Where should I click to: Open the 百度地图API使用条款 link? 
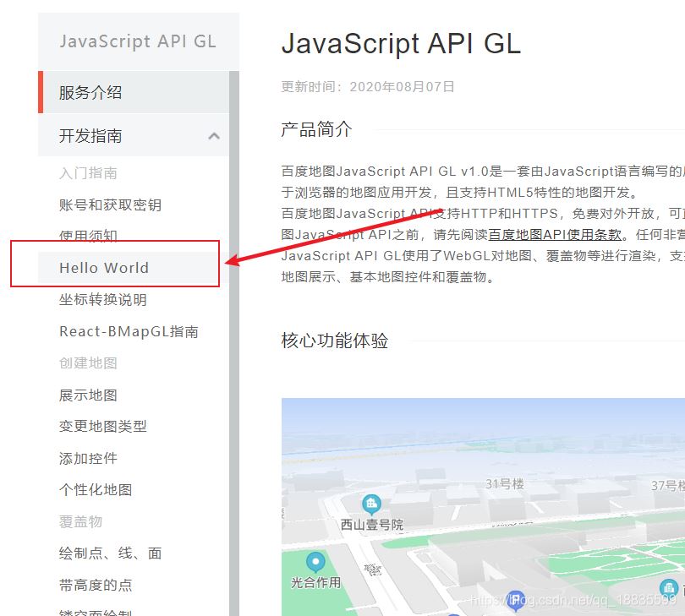tap(555, 234)
